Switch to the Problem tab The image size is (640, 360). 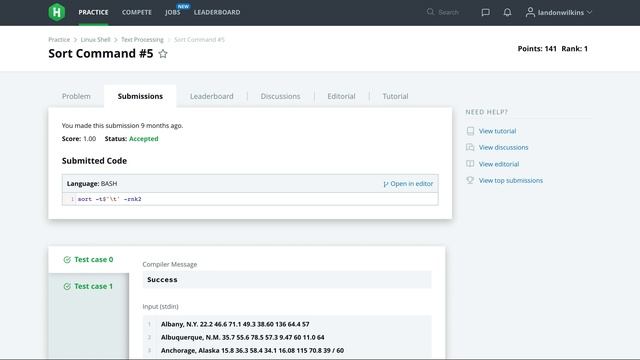click(76, 96)
